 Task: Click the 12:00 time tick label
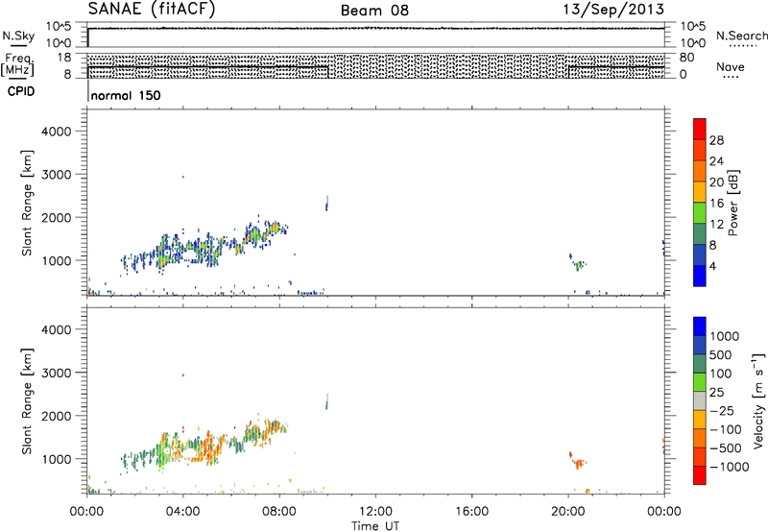tap(375, 512)
